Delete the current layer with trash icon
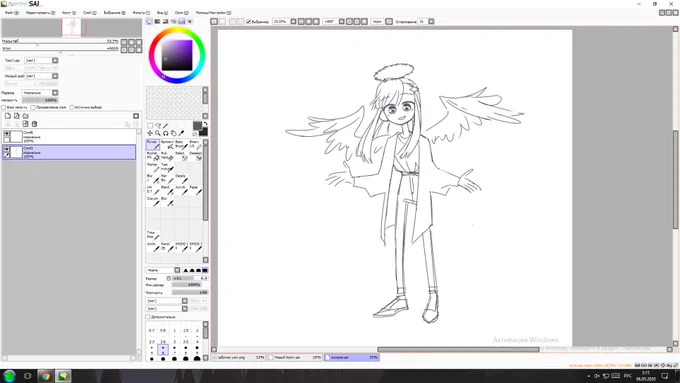Viewport: 680px width, 383px height. 35,124
